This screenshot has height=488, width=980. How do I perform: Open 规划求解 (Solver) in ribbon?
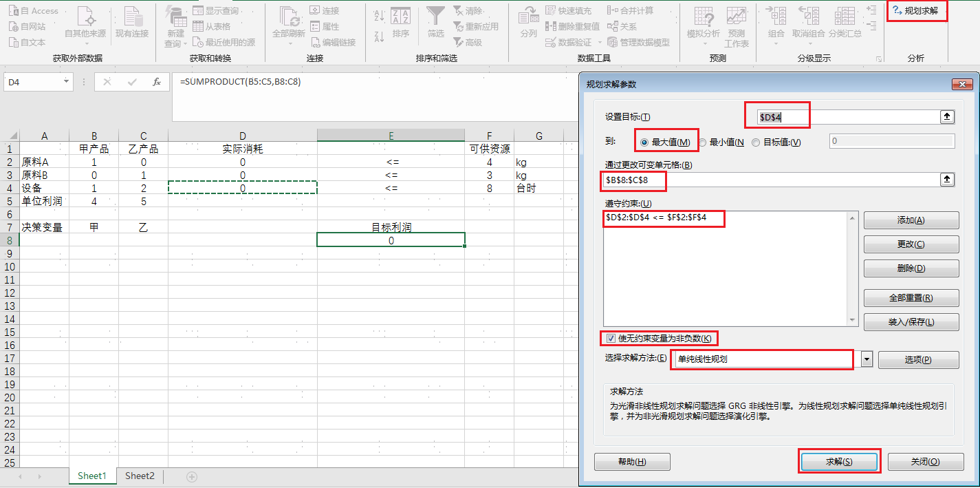pos(916,11)
